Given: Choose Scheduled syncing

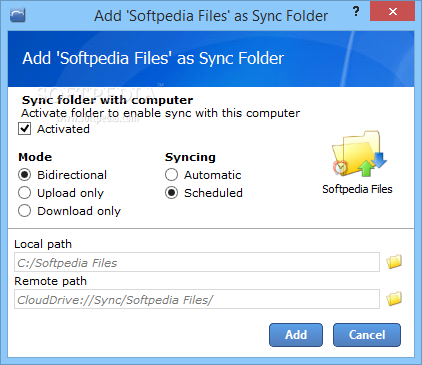Looking at the screenshot, I should [x=171, y=193].
